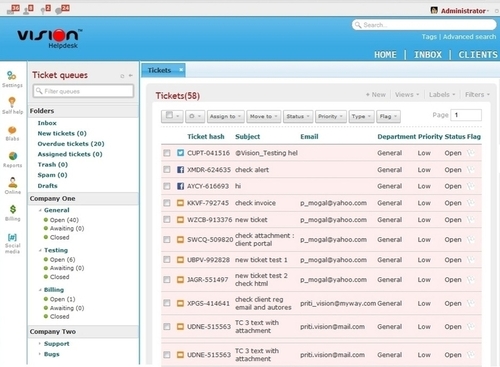Expand the Support department tree
500x367 pixels.
(x=40, y=343)
